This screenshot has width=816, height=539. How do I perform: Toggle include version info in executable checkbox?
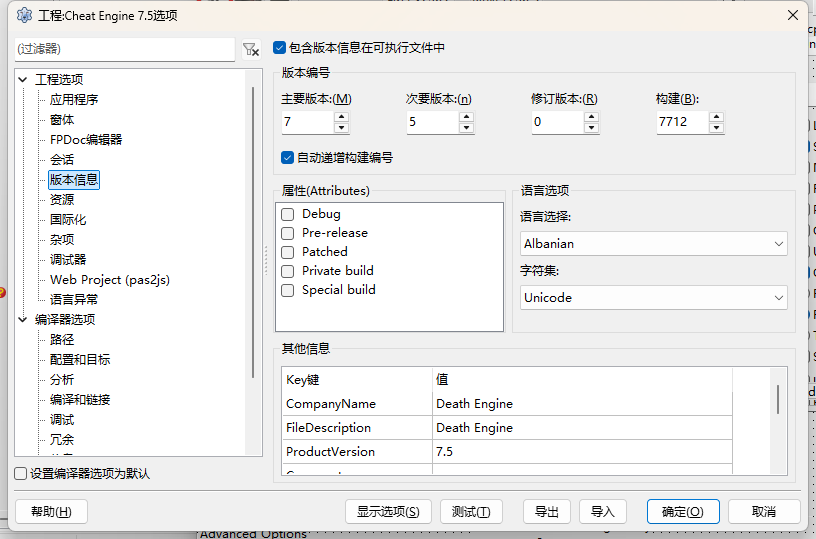[279, 48]
